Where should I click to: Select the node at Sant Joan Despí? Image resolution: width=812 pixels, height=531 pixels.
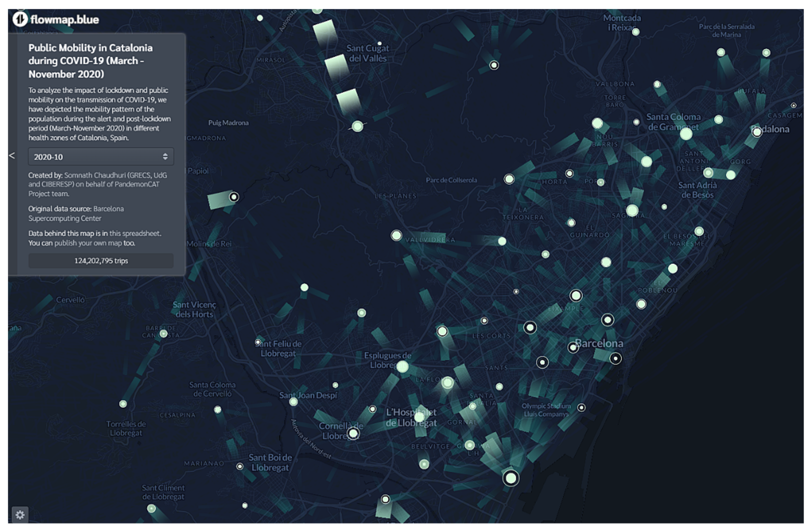pyautogui.click(x=293, y=402)
